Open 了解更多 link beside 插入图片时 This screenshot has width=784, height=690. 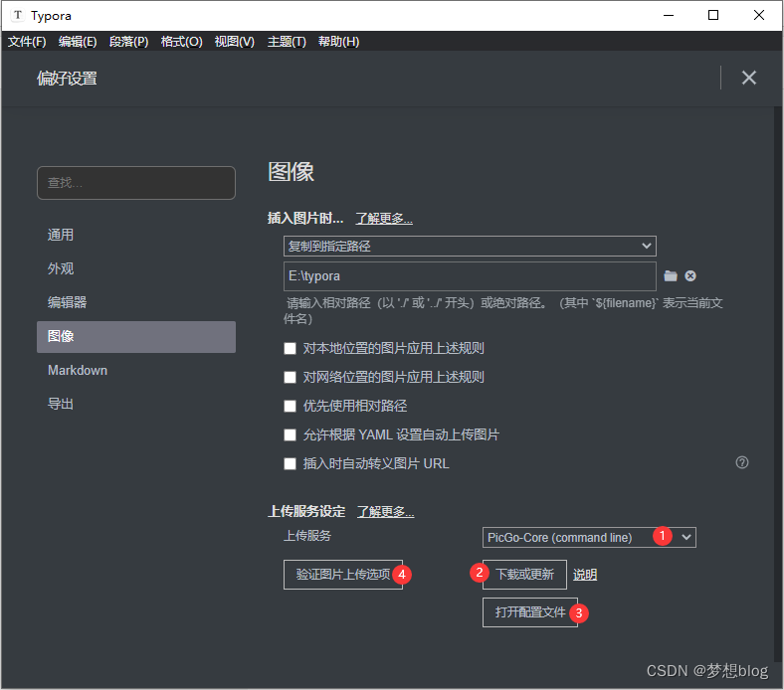point(384,219)
